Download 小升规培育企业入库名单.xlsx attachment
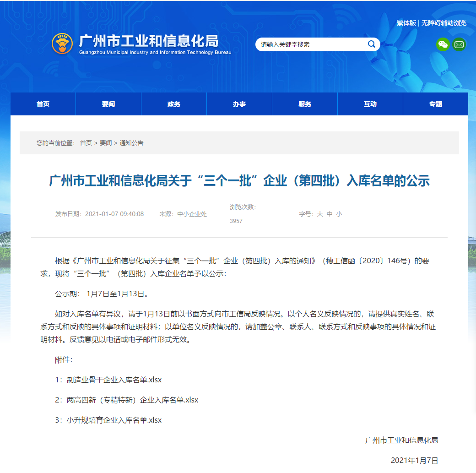Screen dimensions: 476x473 pyautogui.click(x=114, y=420)
